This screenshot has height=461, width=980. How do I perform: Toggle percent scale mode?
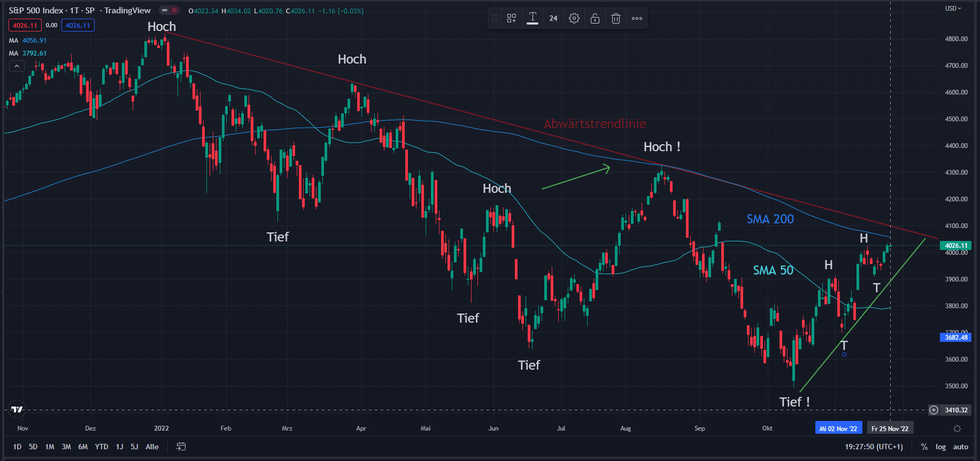tap(924, 447)
